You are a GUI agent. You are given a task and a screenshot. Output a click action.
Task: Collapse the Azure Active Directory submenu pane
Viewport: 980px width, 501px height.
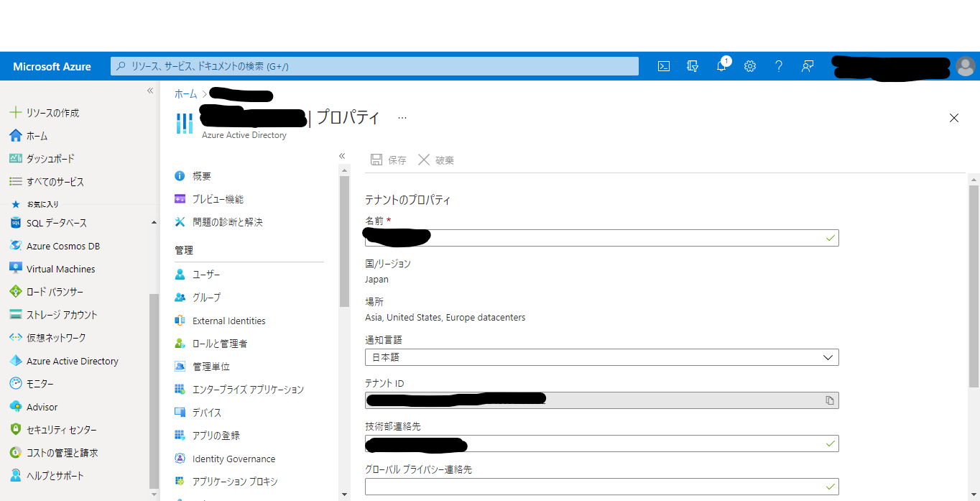(342, 155)
